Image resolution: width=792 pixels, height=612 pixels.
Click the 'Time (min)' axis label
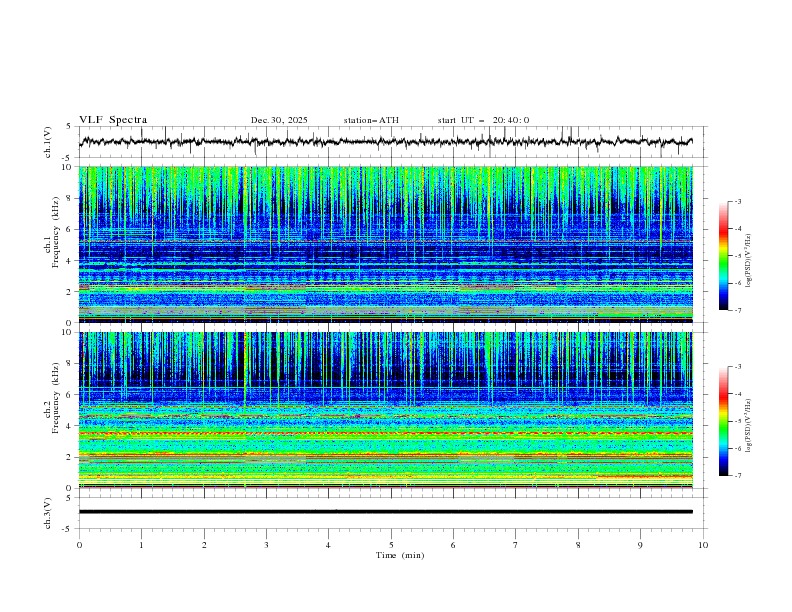(x=400, y=555)
